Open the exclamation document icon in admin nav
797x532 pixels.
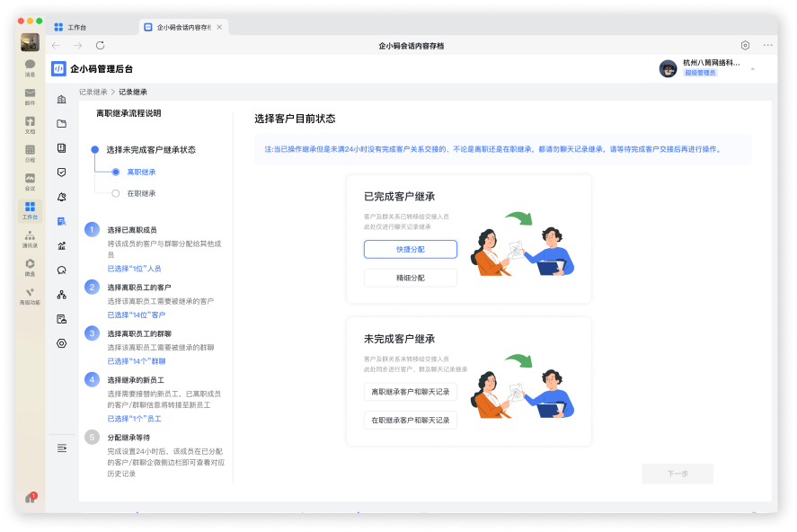[x=61, y=148]
